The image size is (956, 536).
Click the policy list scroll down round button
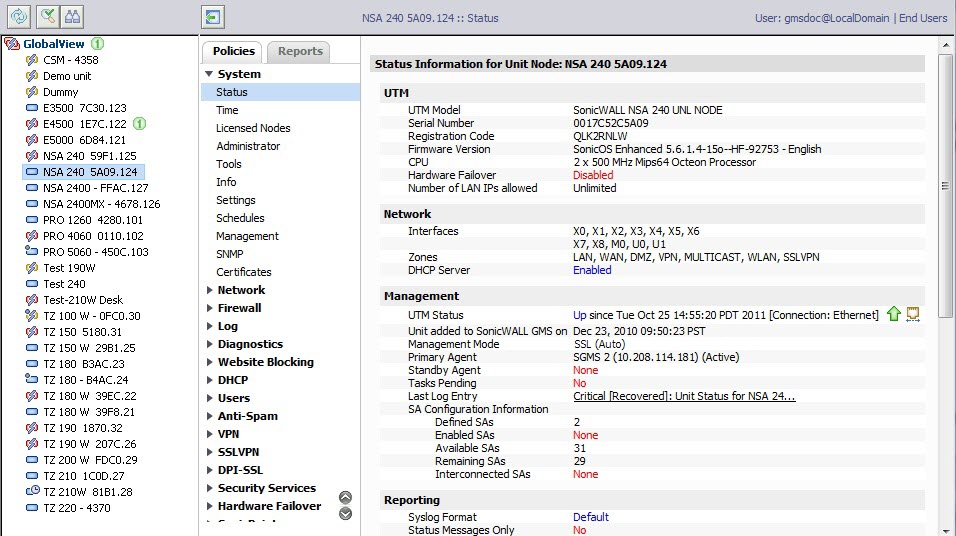(x=345, y=514)
